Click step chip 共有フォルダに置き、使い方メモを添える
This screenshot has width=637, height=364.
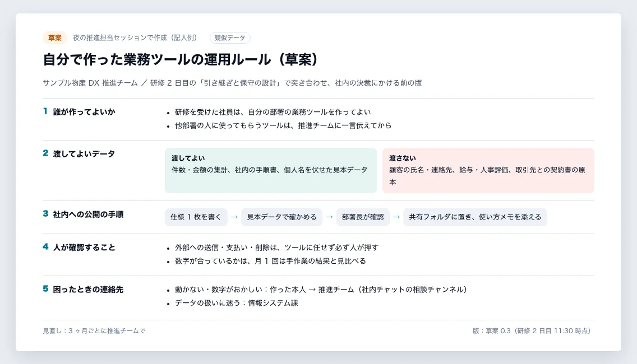point(475,217)
